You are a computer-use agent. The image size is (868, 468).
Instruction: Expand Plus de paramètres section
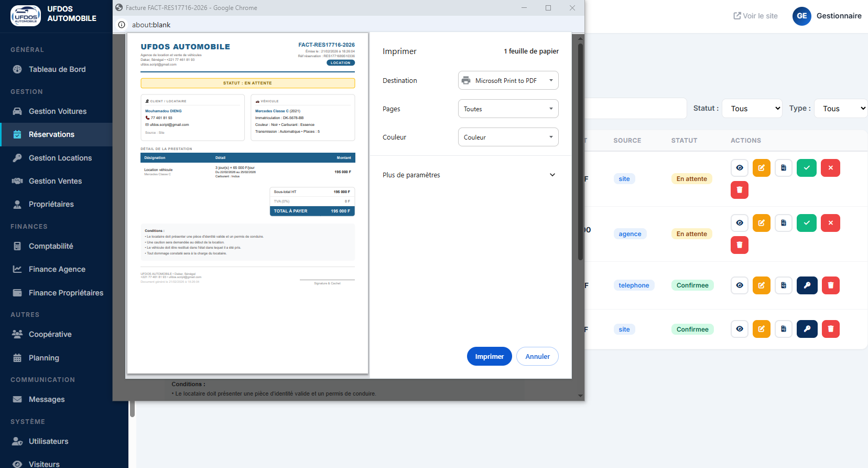pyautogui.click(x=470, y=175)
